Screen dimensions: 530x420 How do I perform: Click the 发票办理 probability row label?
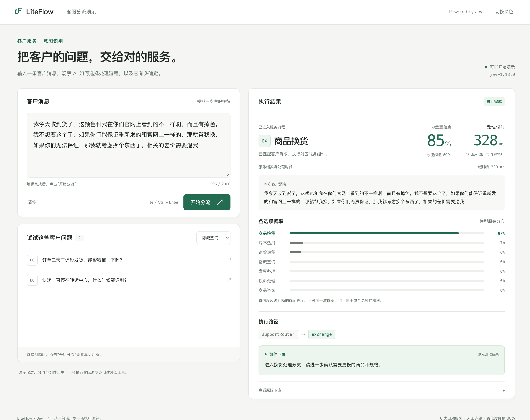coord(267,271)
